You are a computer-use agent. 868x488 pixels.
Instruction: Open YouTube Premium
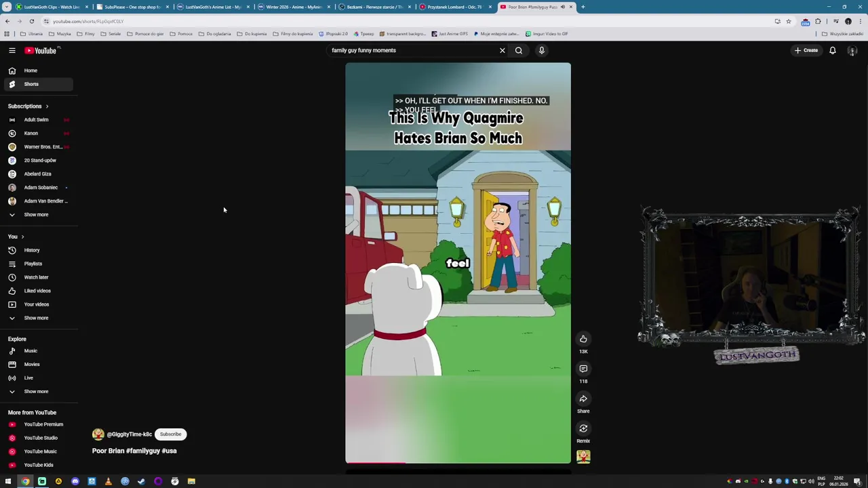coord(37,424)
